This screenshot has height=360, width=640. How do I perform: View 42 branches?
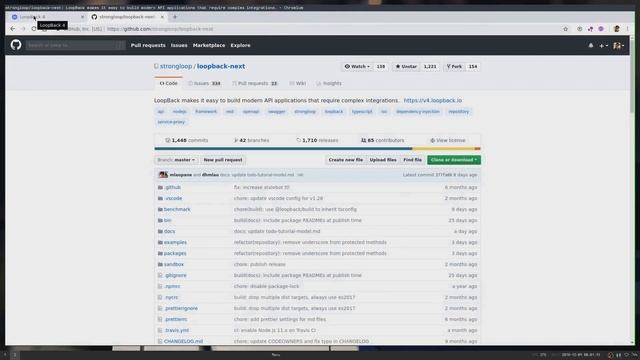251,140
